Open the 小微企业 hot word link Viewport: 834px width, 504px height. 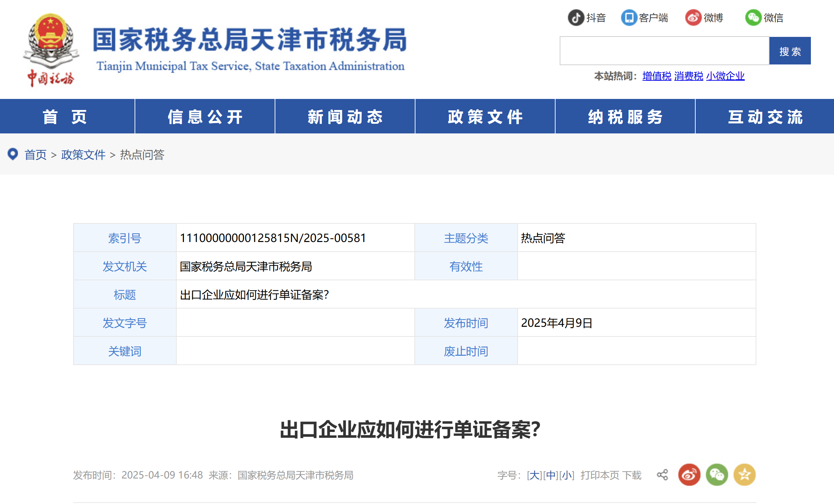pos(725,77)
